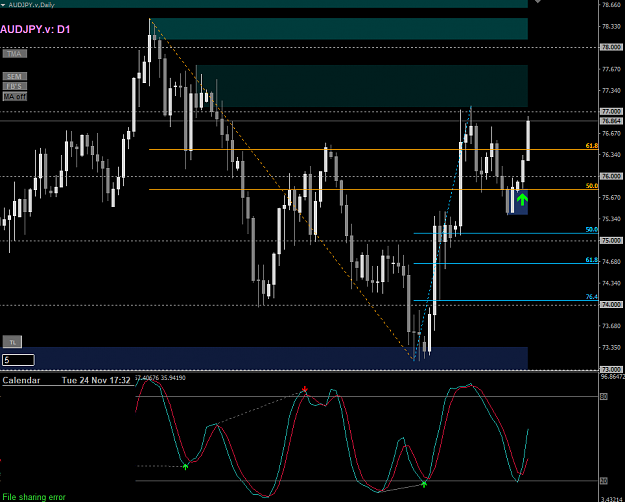Image resolution: width=625 pixels, height=502 pixels.
Task: Click the 3.43215 oscillator scale value
Action: (x=613, y=499)
